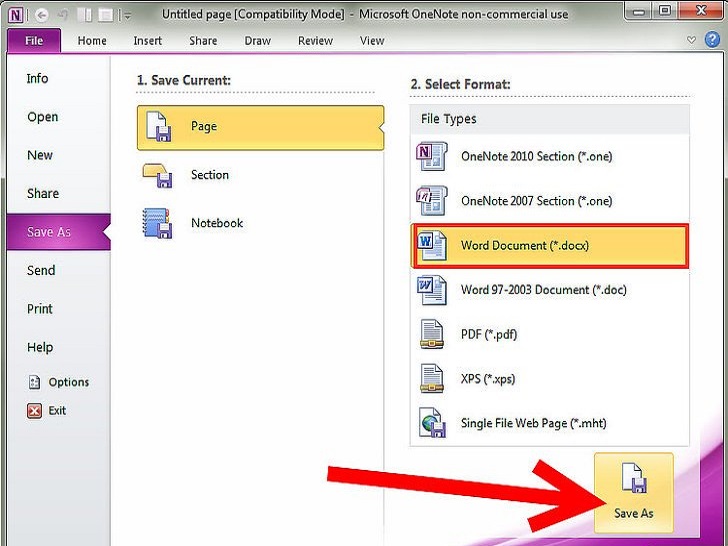
Task: Click the Word 97-2003 Document icon
Action: (432, 290)
